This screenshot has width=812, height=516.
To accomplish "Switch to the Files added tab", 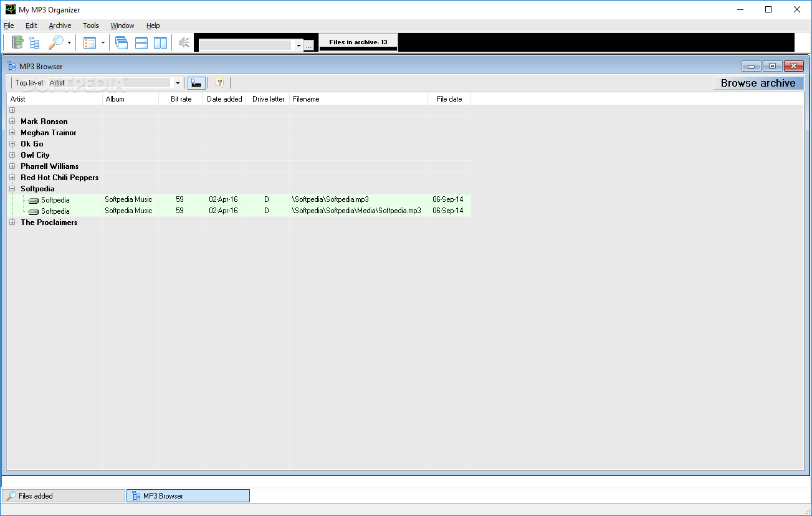I will point(64,496).
